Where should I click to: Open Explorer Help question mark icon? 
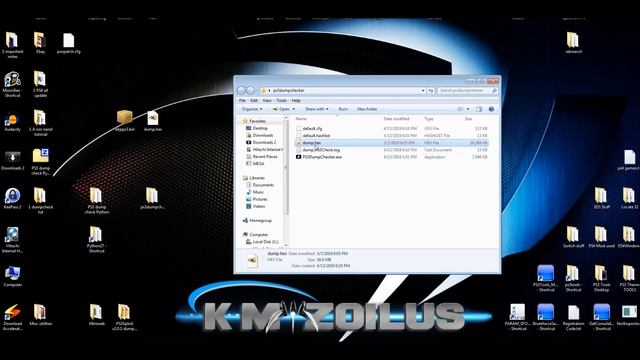pos(491,109)
